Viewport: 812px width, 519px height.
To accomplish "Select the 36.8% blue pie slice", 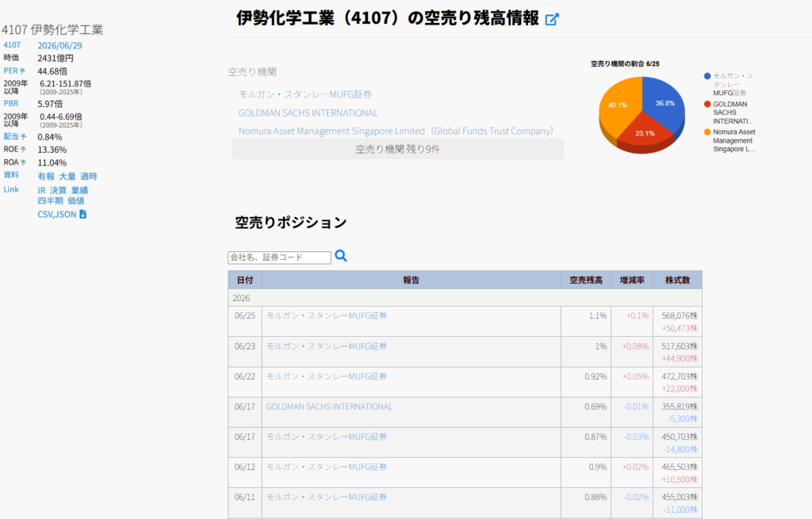I will (665, 104).
